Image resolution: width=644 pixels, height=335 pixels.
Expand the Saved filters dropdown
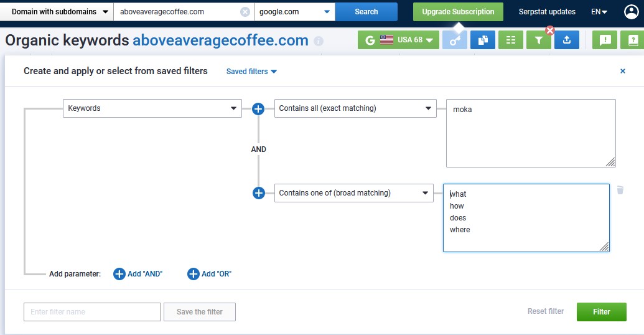(251, 72)
